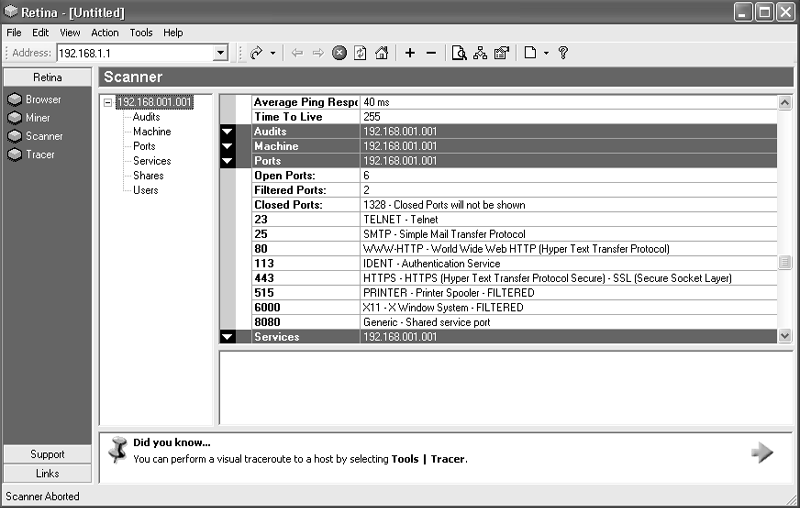Open the File menu
Screen dimensions: 800x508
14,33
